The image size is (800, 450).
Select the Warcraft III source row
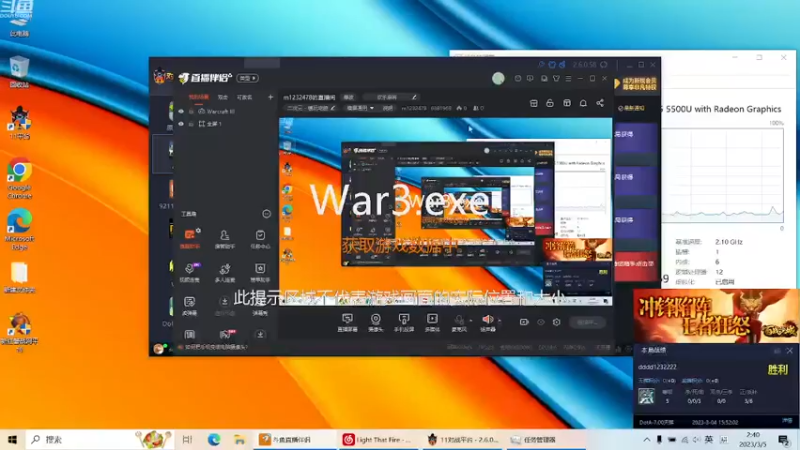tap(226, 111)
